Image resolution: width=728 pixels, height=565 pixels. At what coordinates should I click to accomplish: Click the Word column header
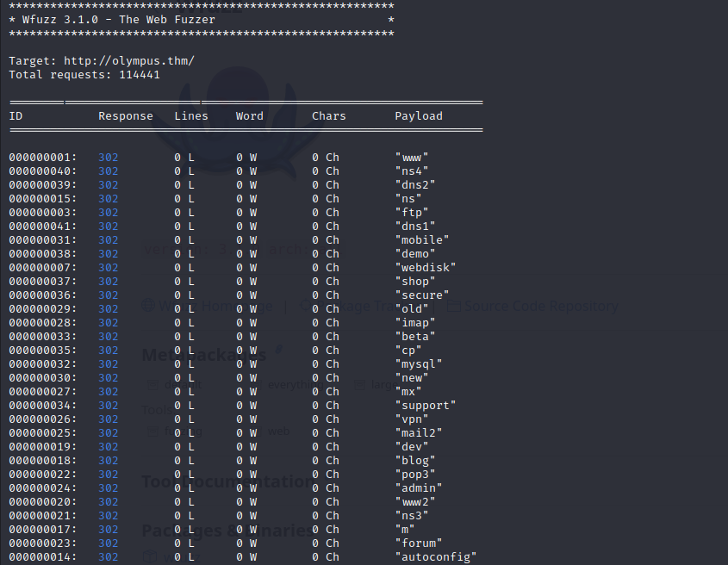click(250, 116)
